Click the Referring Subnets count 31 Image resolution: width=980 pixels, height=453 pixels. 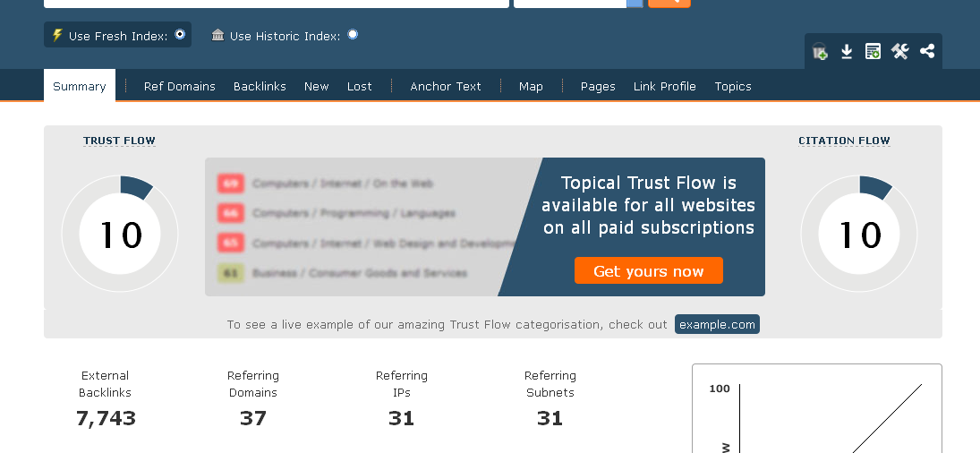pos(550,418)
